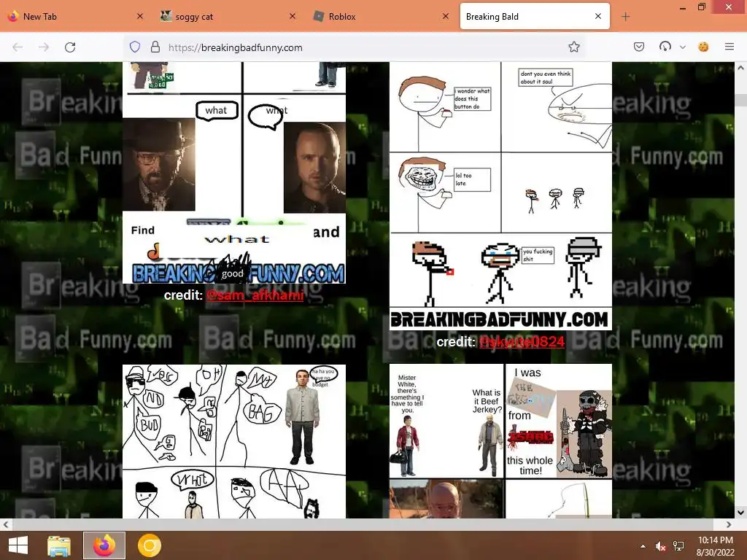Close the soggy cat tab
This screenshot has height=560, width=747.
tap(293, 16)
